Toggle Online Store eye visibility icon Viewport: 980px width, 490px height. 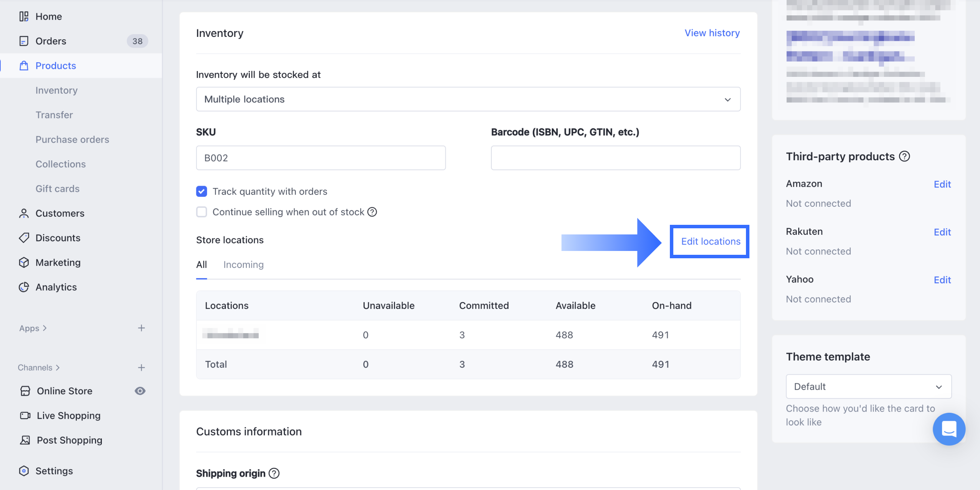pyautogui.click(x=140, y=391)
